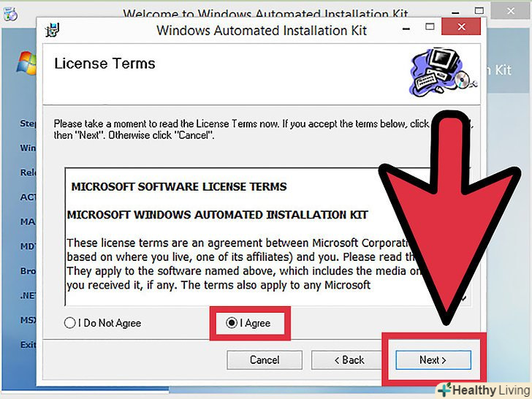Close the background Welcome window

click(x=511, y=11)
